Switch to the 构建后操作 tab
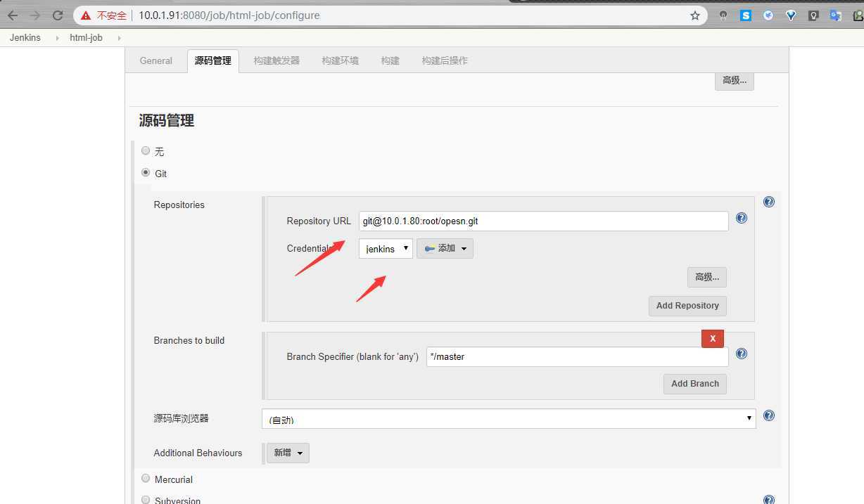 [445, 60]
